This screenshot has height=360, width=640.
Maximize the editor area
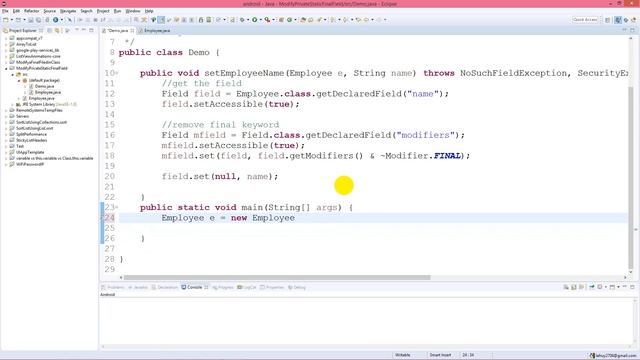point(632,30)
